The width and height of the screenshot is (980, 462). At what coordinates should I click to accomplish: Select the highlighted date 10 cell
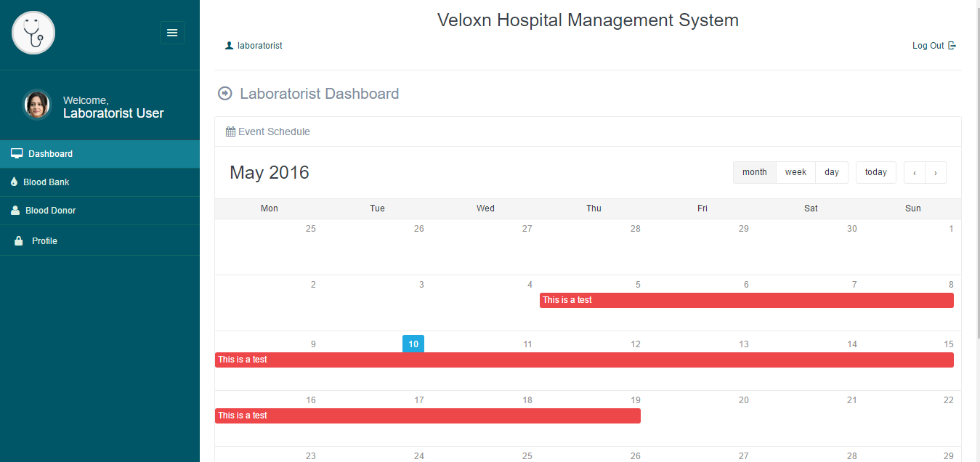click(413, 344)
